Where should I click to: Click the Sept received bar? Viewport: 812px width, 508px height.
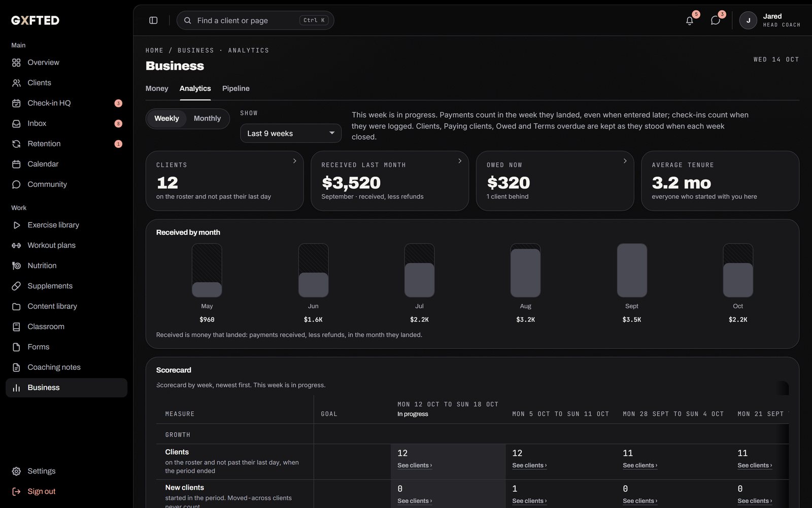(632, 270)
